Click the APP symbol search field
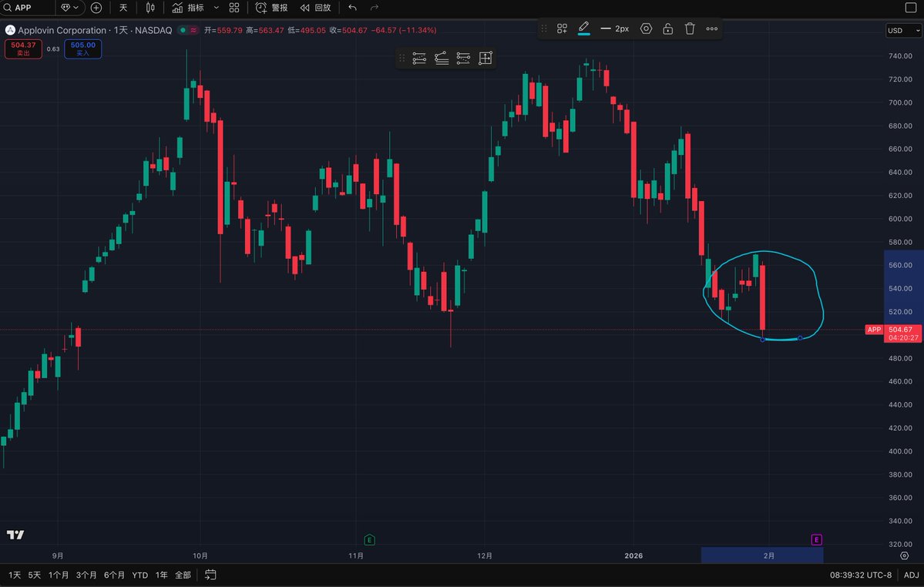Screen dimensions: 924x587 tap(31, 8)
